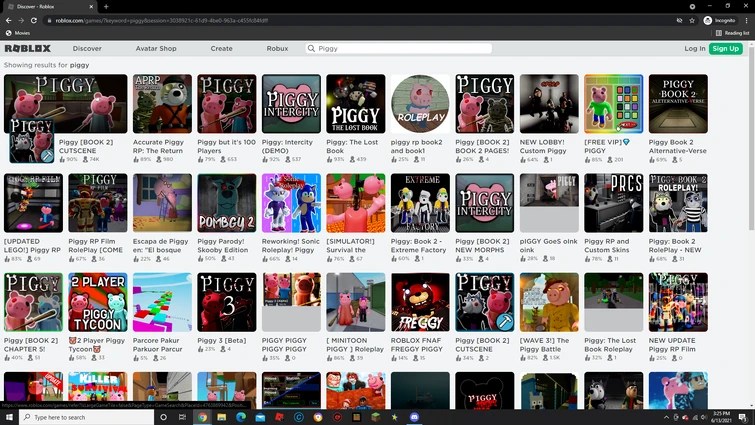
Task: Open [MINITOON PIGGY] Roleplay thumbnail
Action: coord(356,302)
